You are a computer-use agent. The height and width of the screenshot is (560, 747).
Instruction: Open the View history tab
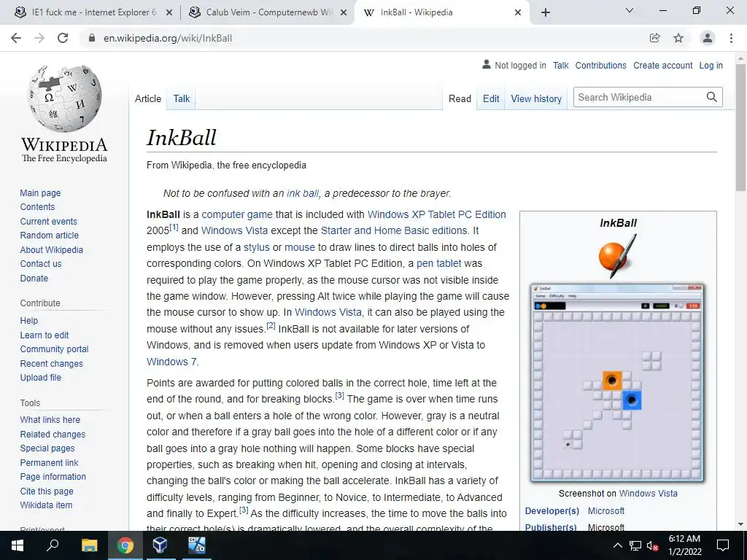pyautogui.click(x=536, y=98)
